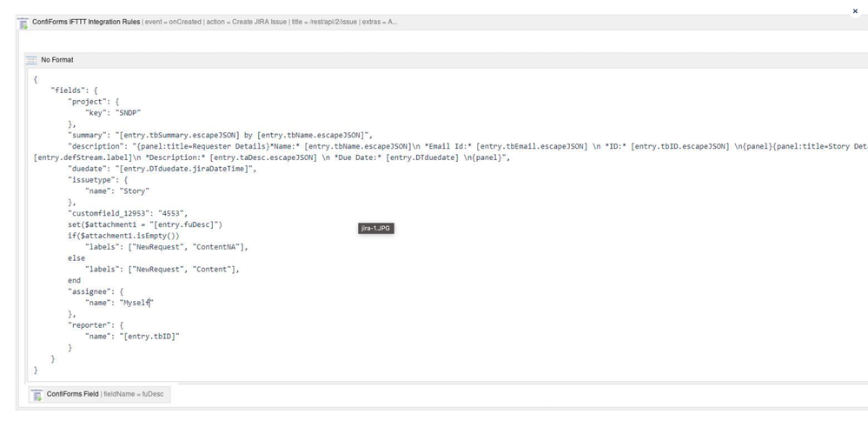Click the if($attachment1.isEmpty()) line
Screen dimensions: 868x421
123,236
